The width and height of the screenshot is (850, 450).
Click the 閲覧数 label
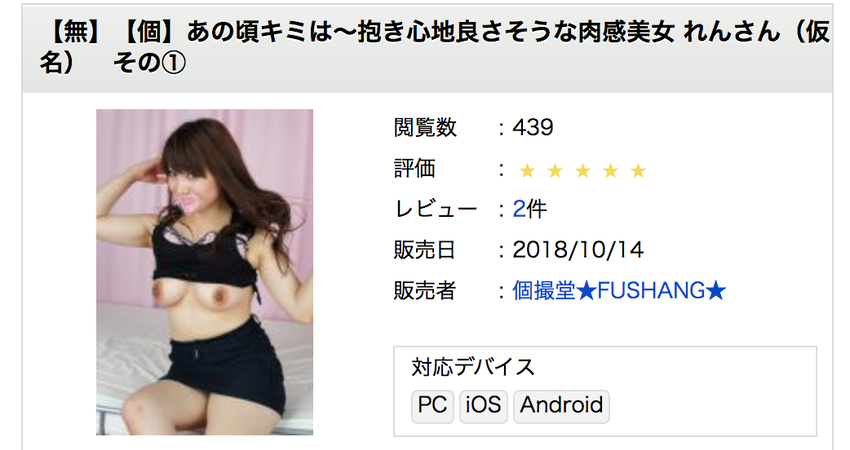coord(425,128)
